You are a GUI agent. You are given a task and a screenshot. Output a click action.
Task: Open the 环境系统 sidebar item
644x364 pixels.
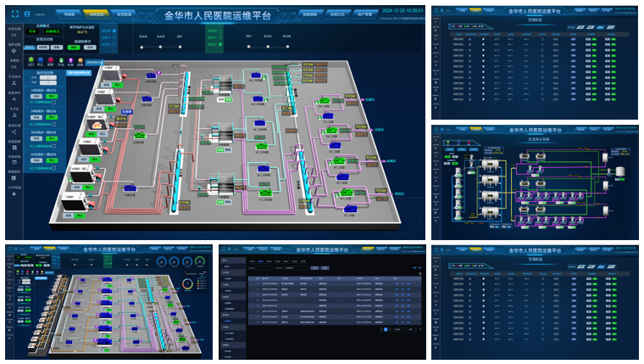(x=14, y=160)
